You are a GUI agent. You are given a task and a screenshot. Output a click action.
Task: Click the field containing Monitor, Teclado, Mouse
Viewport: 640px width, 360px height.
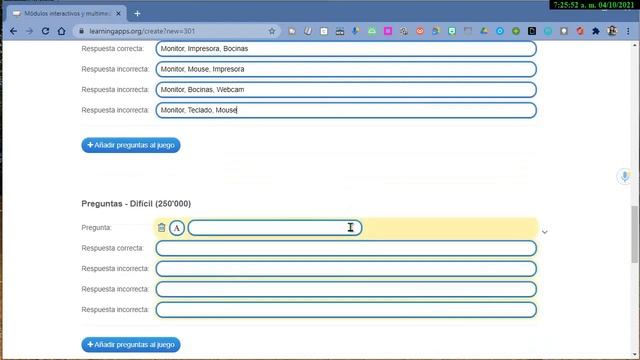tap(346, 110)
